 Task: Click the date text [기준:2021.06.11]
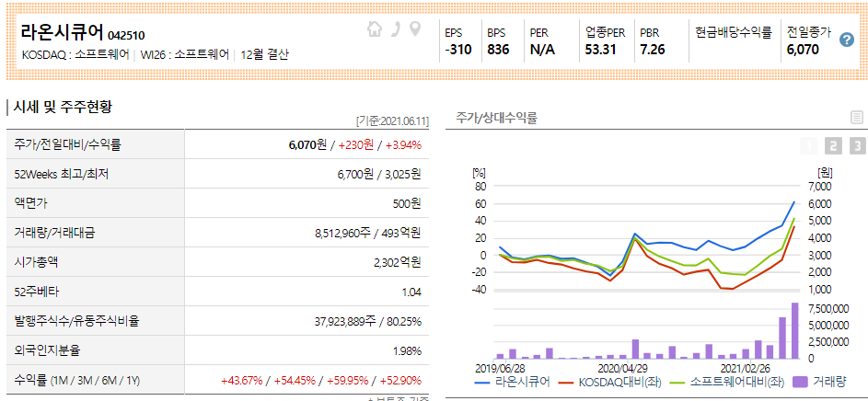pos(392,120)
